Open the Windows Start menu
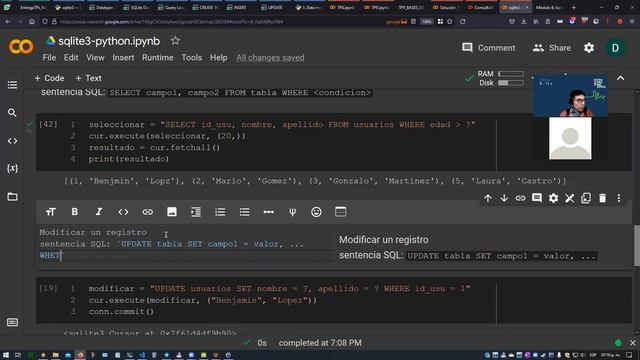640x360 pixels. (x=6, y=355)
